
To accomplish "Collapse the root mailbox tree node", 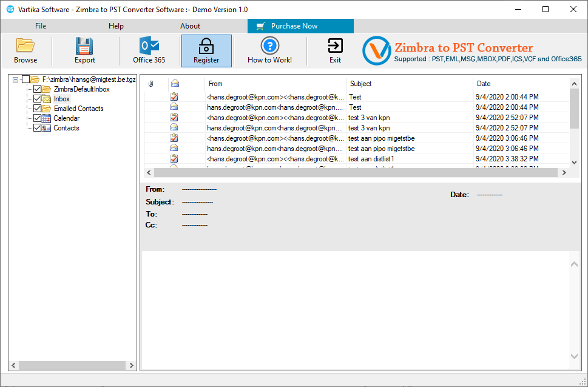I will pyautogui.click(x=15, y=79).
